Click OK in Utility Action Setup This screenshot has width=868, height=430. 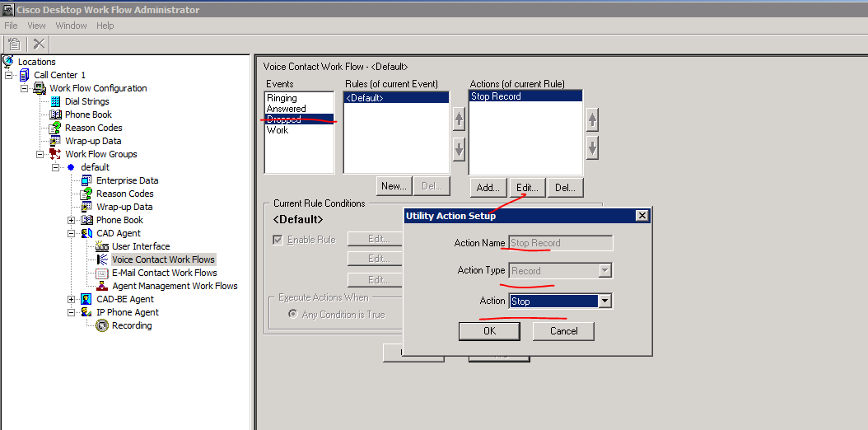[489, 331]
